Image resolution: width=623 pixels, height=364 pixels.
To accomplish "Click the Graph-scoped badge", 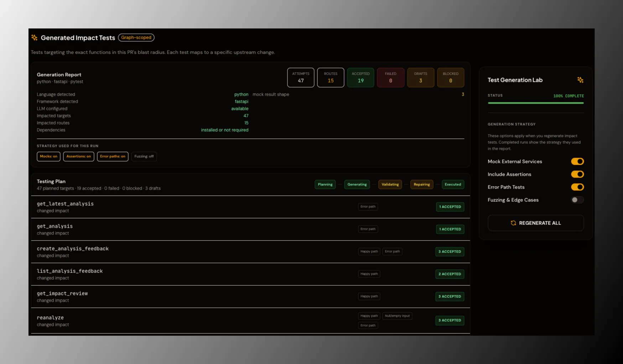I will [136, 37].
